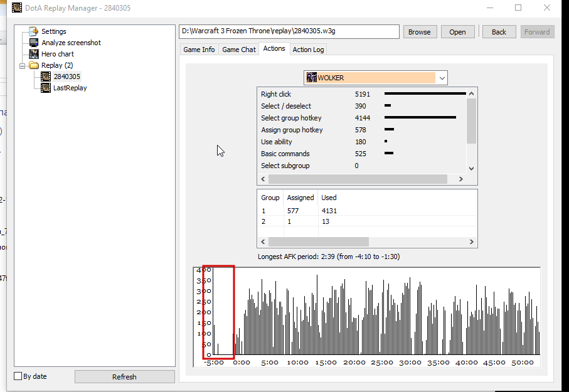Viewport: 569px width, 392px height.
Task: Click the Refresh button
Action: [x=124, y=377]
